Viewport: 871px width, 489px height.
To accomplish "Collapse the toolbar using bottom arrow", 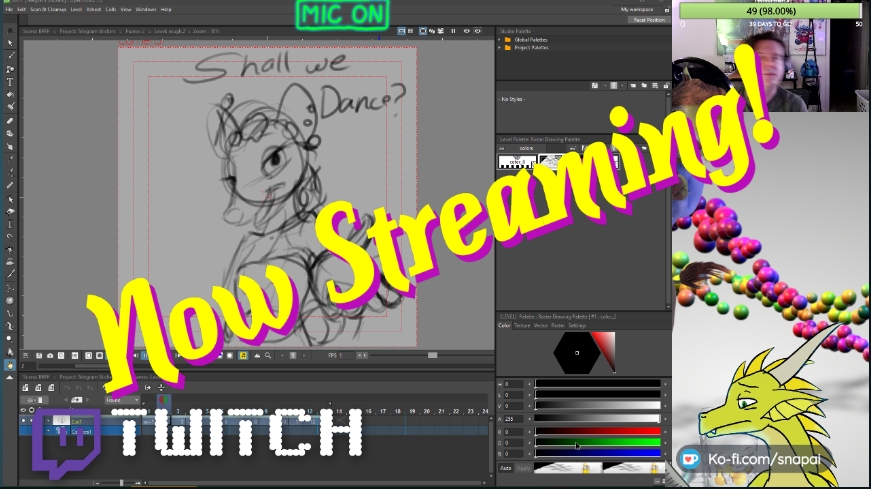I will pyautogui.click(x=10, y=377).
